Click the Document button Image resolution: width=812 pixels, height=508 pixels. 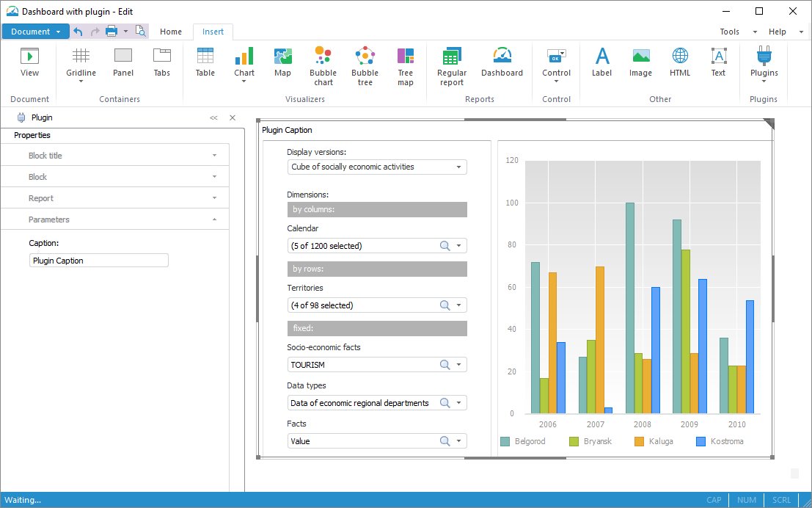(35, 32)
